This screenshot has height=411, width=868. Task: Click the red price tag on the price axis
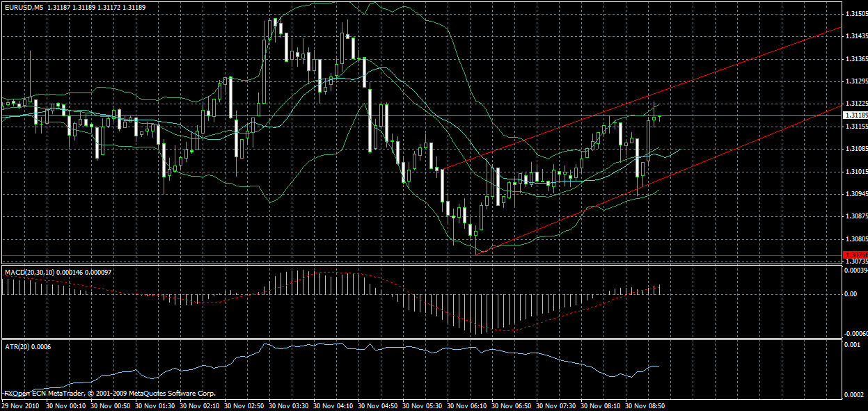[855, 255]
